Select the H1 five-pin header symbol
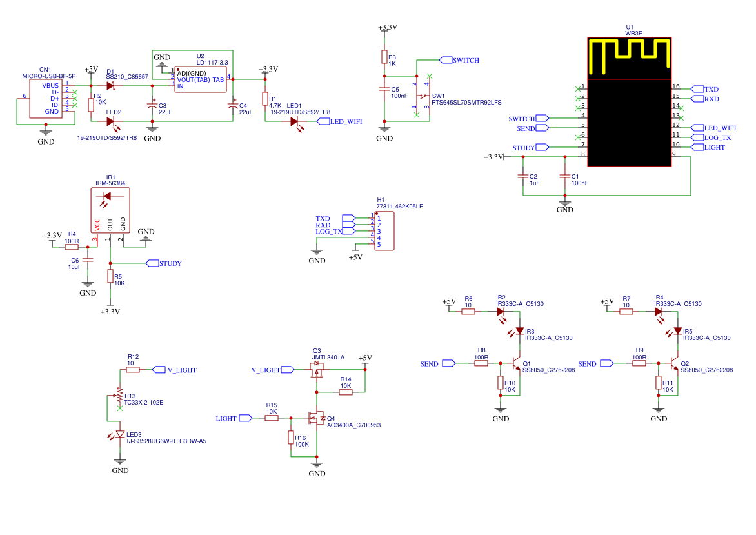The image size is (756, 535). point(384,231)
